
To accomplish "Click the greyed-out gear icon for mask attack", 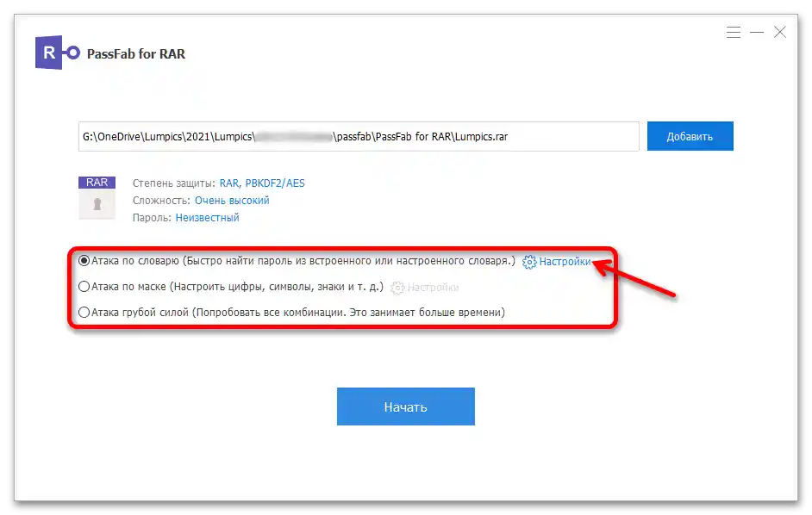I will pyautogui.click(x=397, y=288).
